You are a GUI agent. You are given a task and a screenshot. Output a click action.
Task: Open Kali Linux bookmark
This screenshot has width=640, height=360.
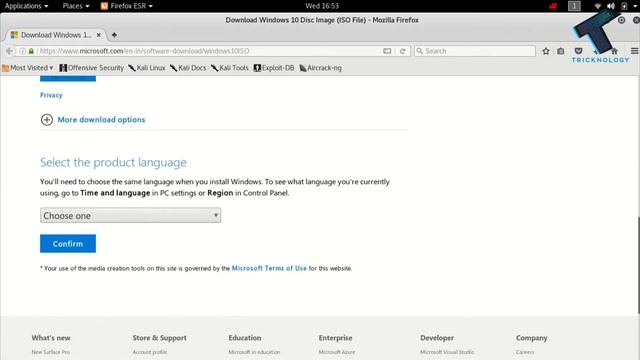(x=147, y=68)
